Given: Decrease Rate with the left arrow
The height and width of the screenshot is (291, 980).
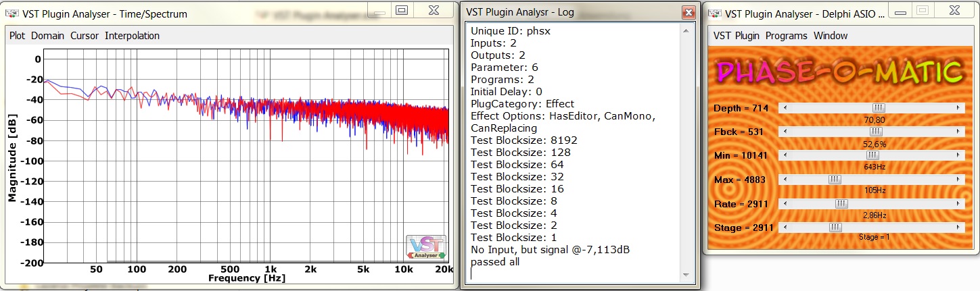Looking at the screenshot, I should tap(783, 203).
